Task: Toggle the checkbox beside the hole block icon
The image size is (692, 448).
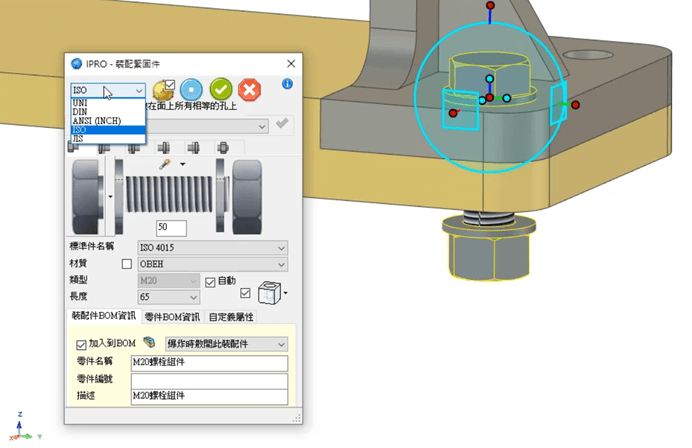Action: (245, 293)
